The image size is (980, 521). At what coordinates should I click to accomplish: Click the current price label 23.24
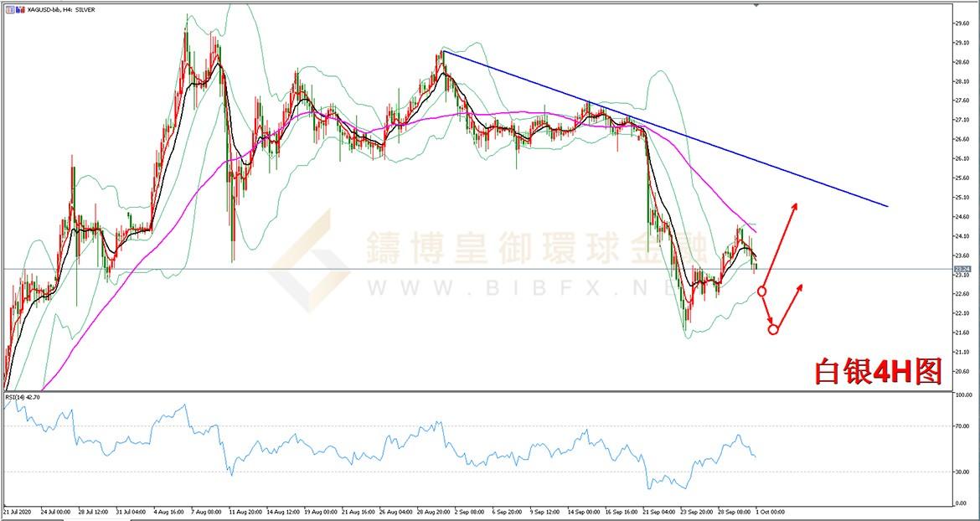(962, 269)
